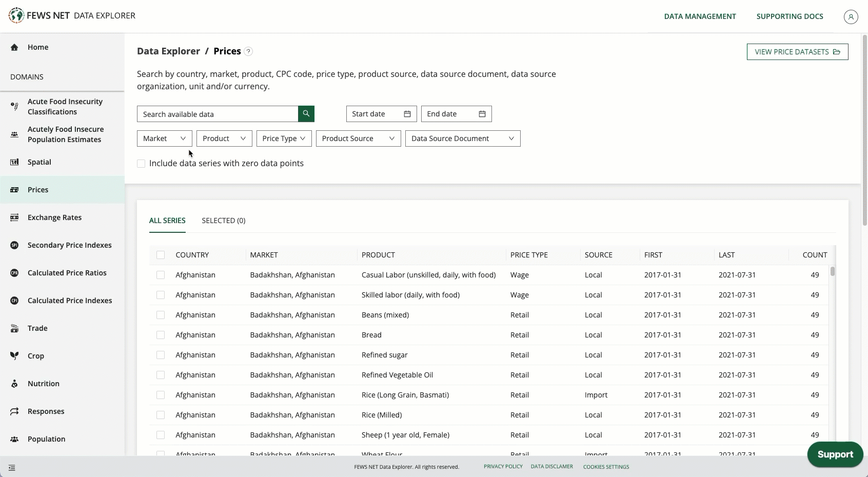Open the Price Type dropdown
Screen dimensions: 868x477
pos(284,138)
